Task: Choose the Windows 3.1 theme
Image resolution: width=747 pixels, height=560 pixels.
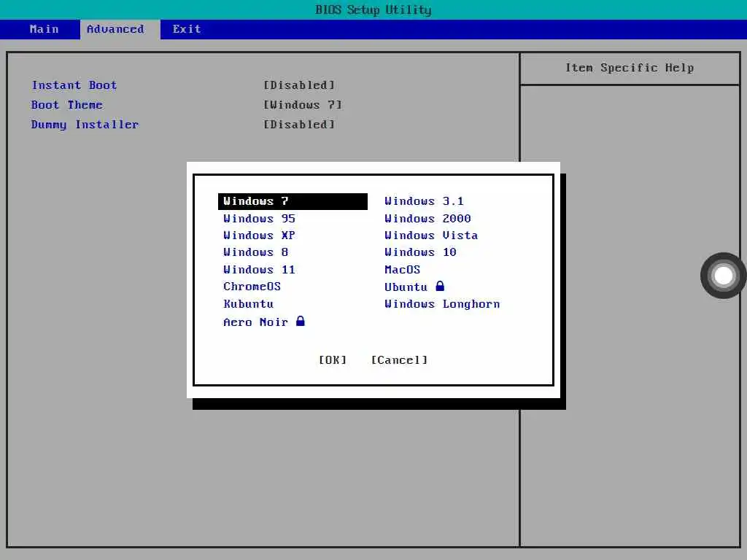Action: click(424, 201)
